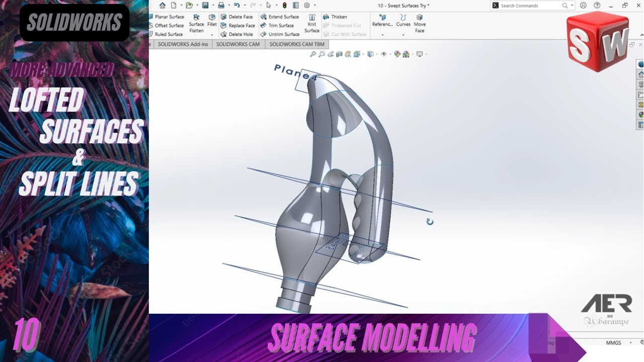Select Offset Surface tool
This screenshot has height=362, width=644.
(167, 26)
